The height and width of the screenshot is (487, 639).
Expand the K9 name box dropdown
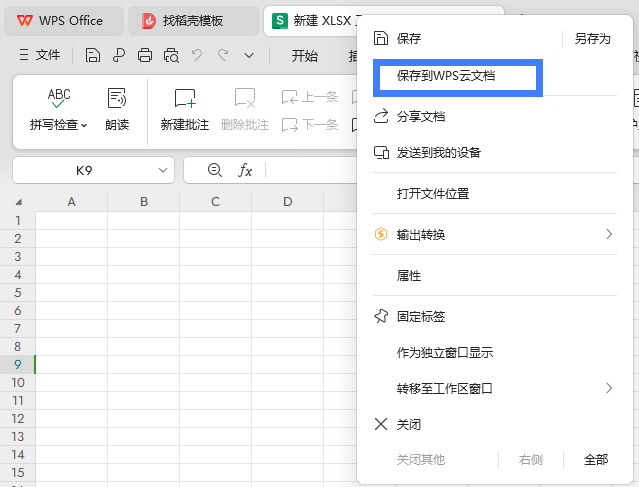tap(163, 170)
